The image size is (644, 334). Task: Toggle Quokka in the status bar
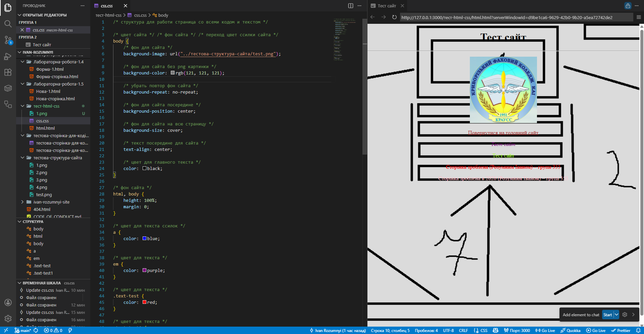(x=571, y=330)
